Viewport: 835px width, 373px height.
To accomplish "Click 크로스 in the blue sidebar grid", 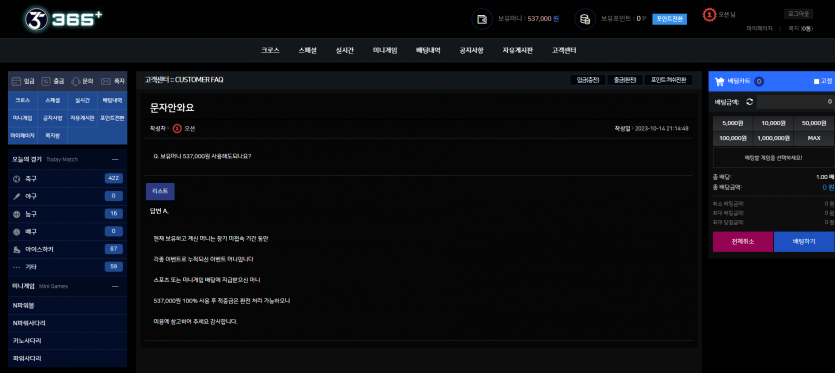I will tap(23, 100).
